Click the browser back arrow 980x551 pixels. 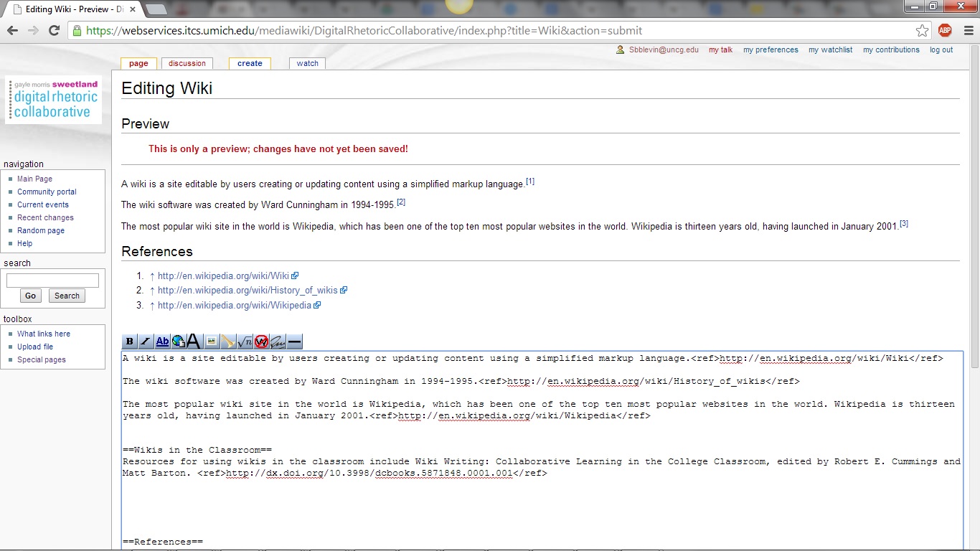click(x=12, y=30)
